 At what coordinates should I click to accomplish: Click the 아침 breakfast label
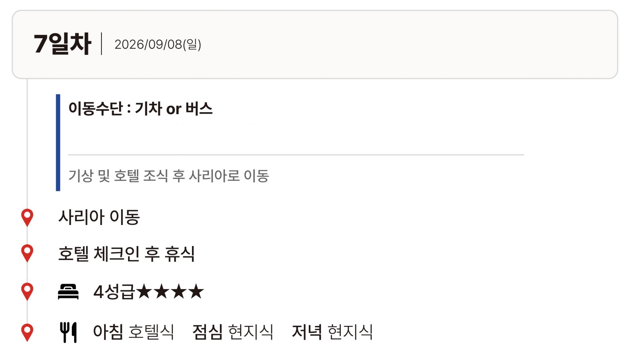[x=108, y=332]
